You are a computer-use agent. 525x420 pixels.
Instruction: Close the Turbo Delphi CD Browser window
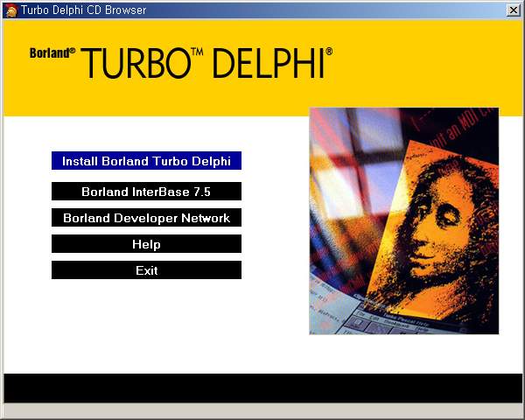coord(513,10)
